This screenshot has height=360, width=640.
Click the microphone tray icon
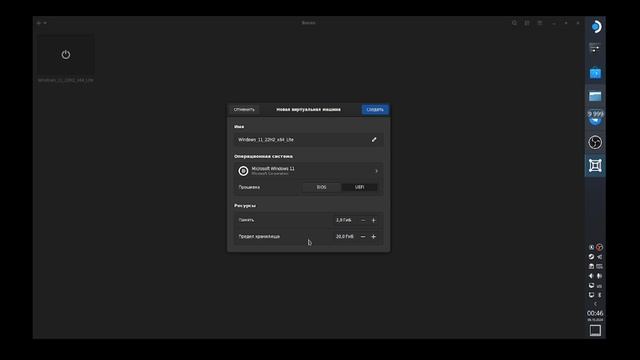pos(599,276)
